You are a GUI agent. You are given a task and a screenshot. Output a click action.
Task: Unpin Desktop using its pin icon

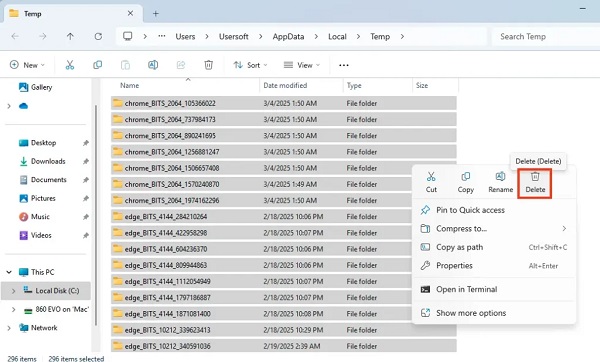tap(86, 143)
